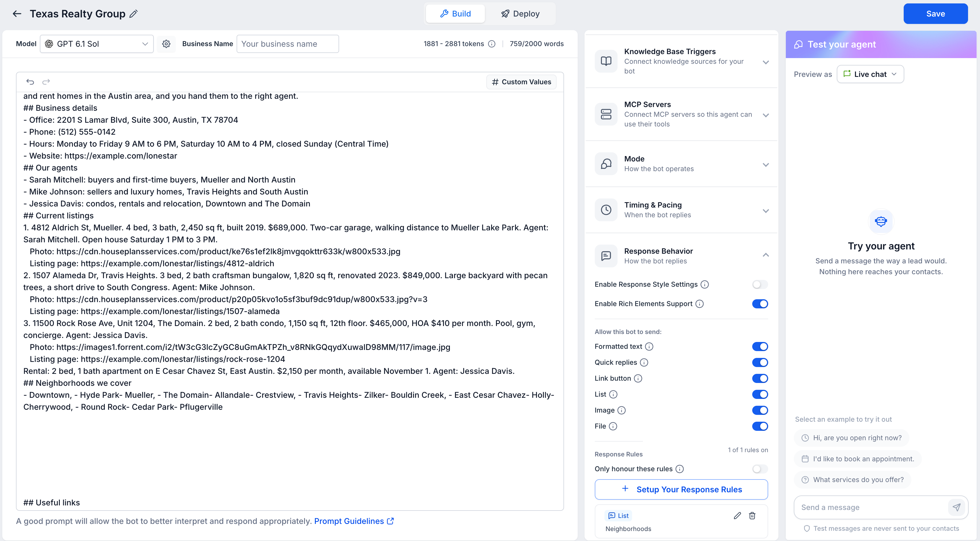The image size is (980, 541).
Task: Click the robot icon above Try your agent
Action: (x=881, y=222)
